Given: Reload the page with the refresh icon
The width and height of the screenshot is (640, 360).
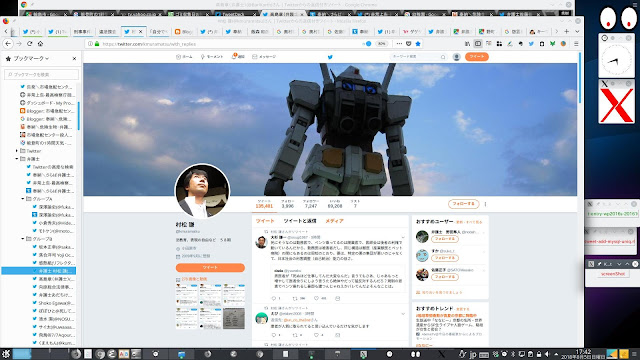Looking at the screenshot, I should 29,43.
